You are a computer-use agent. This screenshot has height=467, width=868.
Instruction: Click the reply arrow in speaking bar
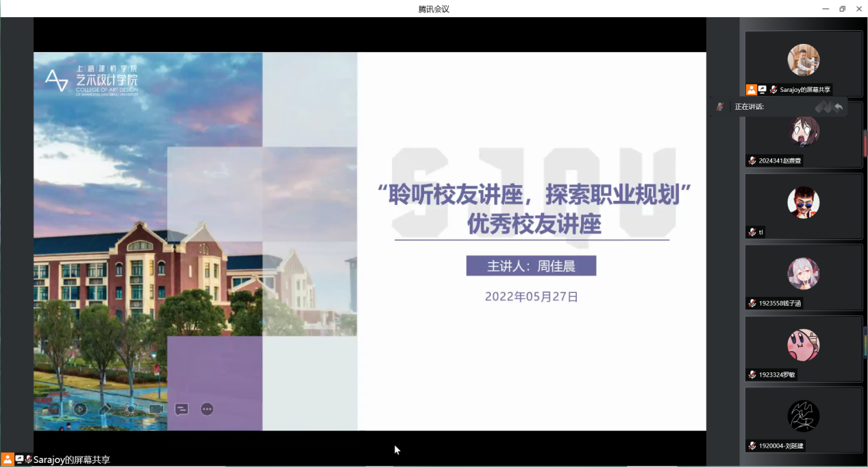(x=838, y=107)
